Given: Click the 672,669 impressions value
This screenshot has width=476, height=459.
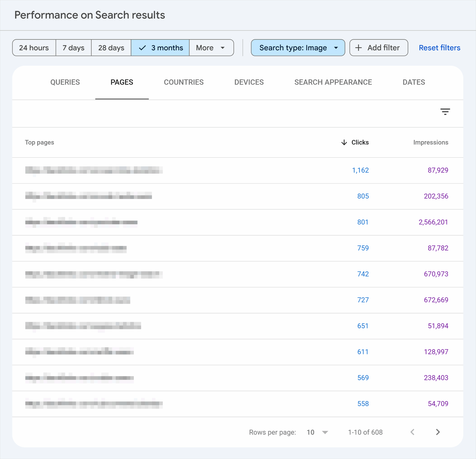Looking at the screenshot, I should point(436,300).
